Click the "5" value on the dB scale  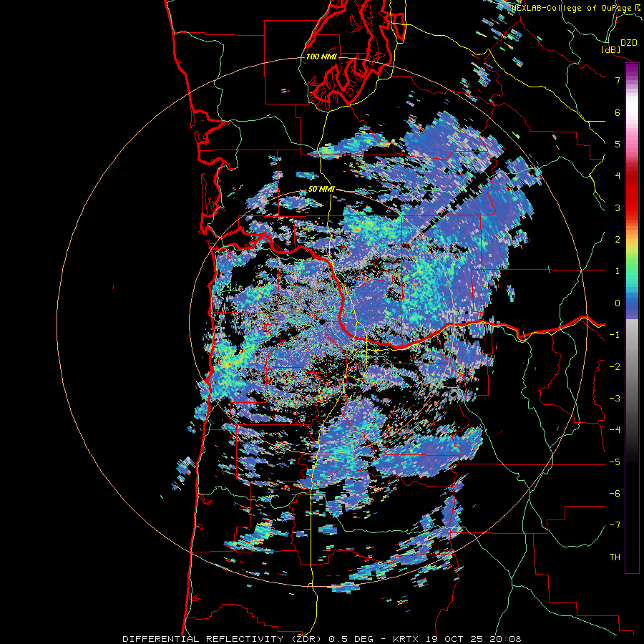[x=618, y=144]
